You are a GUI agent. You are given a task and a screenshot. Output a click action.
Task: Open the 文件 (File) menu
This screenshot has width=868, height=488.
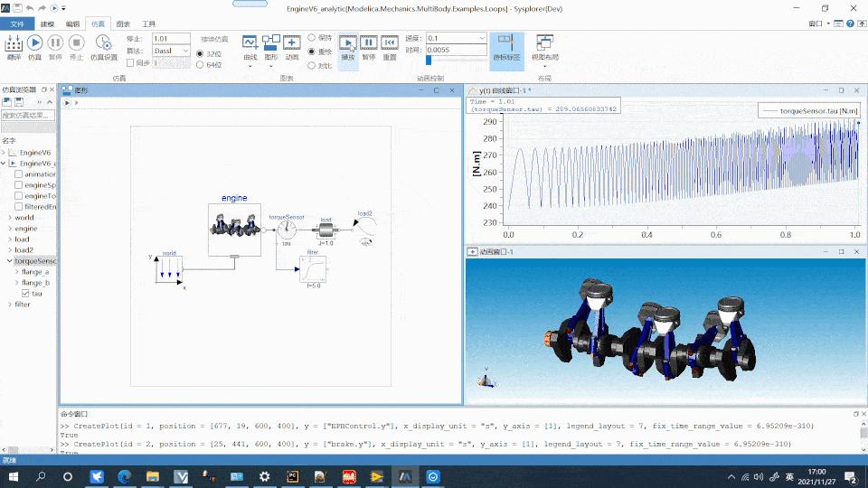17,23
